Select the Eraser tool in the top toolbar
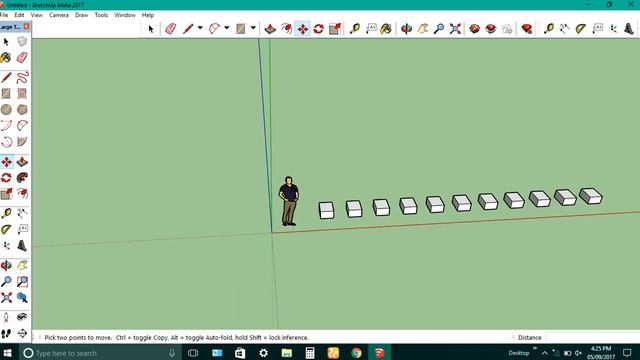Viewport: 640px width, 360px height. pos(170,29)
